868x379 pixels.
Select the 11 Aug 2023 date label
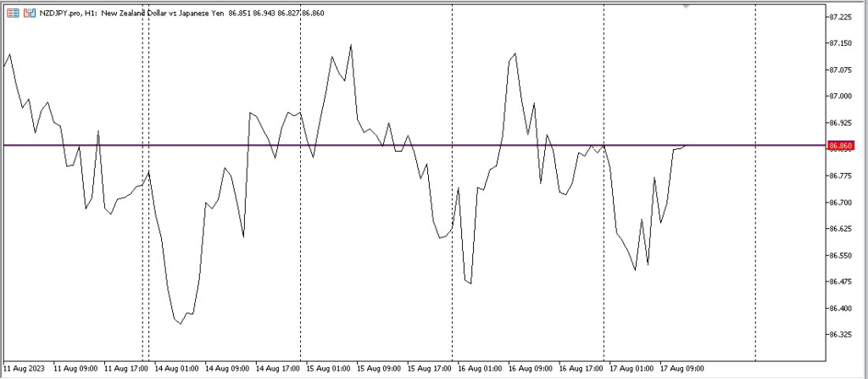click(25, 369)
